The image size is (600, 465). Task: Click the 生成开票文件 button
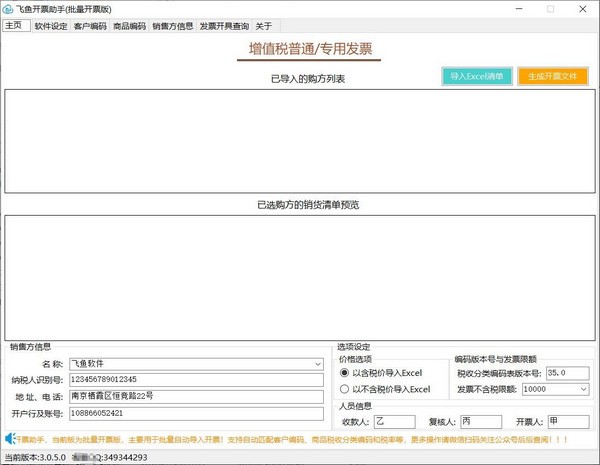(x=552, y=76)
